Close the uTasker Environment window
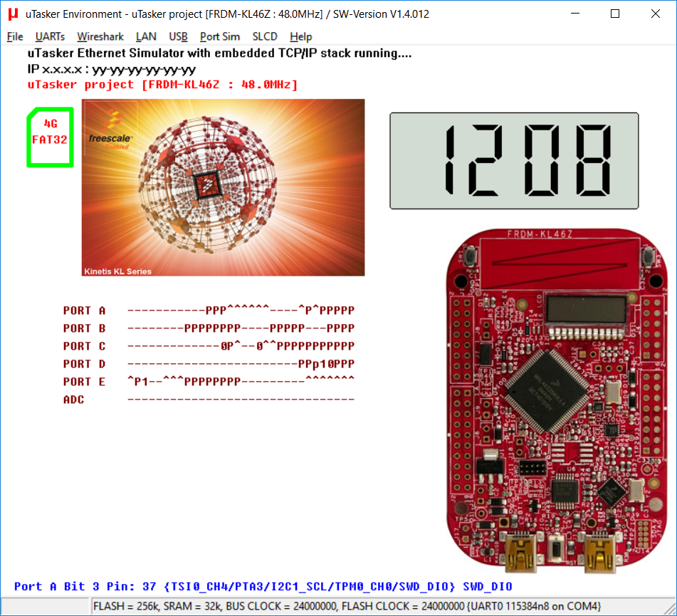Viewport: 677px width, 616px height. (x=656, y=14)
